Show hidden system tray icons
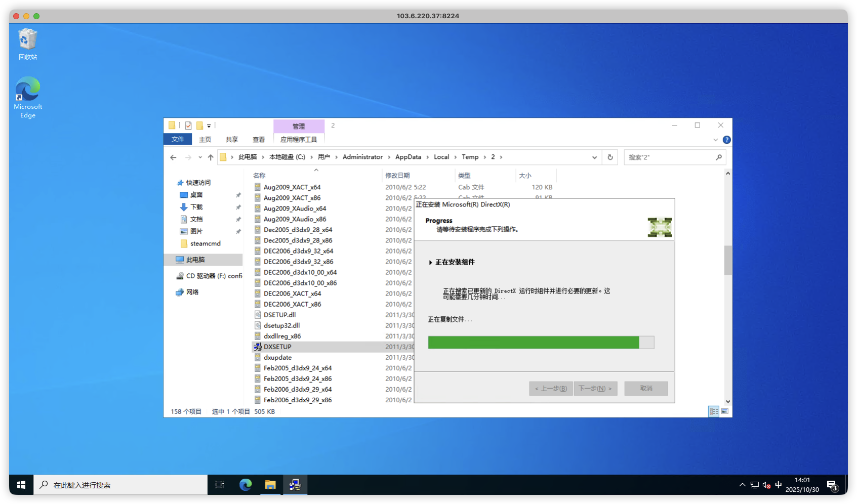The width and height of the screenshot is (857, 504). 742,485
